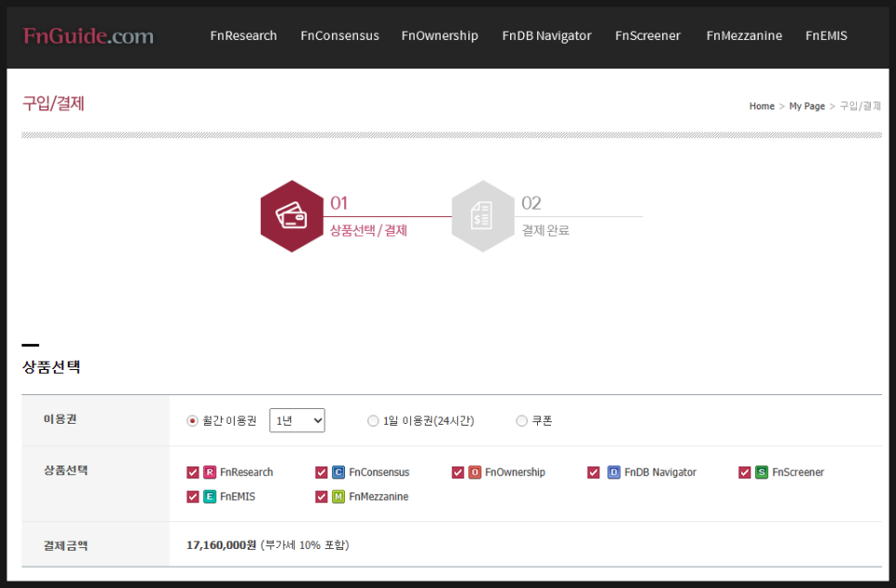
Task: Select the 1일 이용권(24시간) radio button
Action: click(373, 421)
